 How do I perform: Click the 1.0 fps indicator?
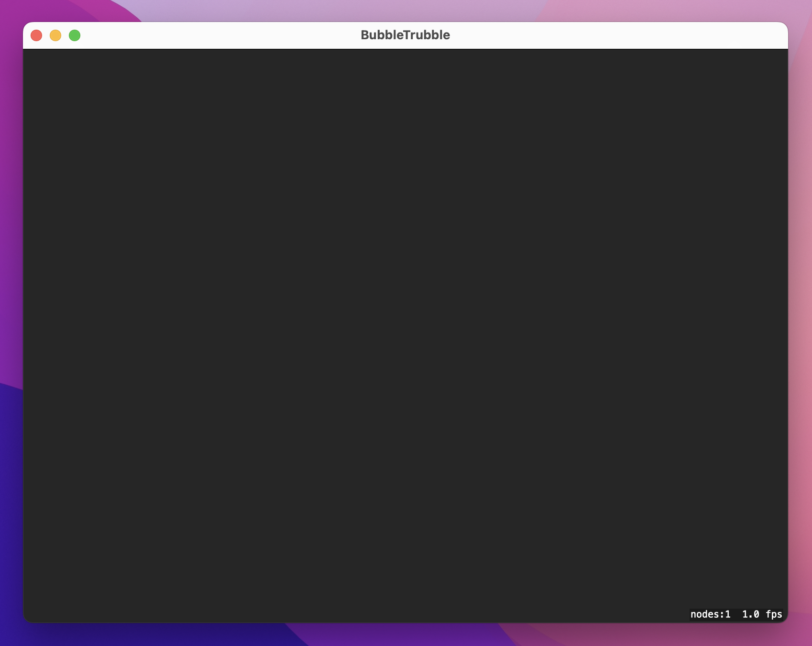[762, 614]
